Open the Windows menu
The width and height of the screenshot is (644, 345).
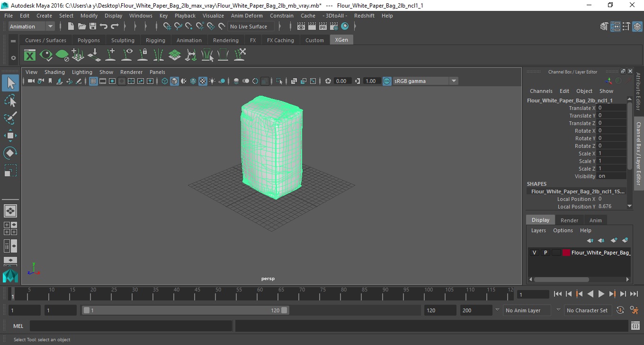[141, 16]
